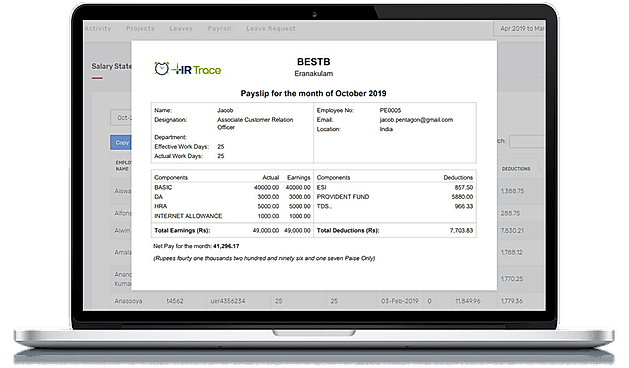629x368 pixels.
Task: Select the Eranakulam location text
Action: (313, 73)
